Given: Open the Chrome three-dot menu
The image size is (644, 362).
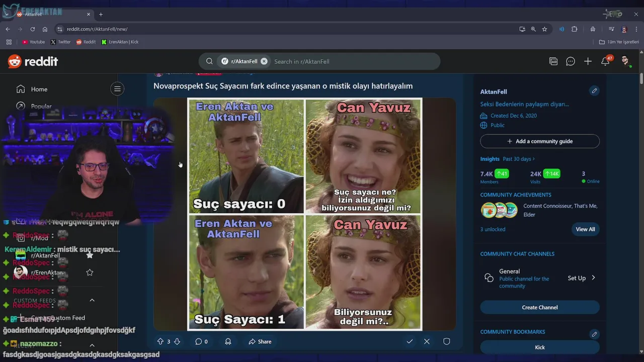Looking at the screenshot, I should pos(636,29).
